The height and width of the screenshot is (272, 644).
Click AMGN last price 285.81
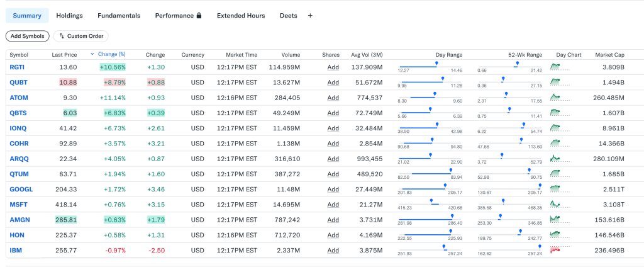[66, 220]
